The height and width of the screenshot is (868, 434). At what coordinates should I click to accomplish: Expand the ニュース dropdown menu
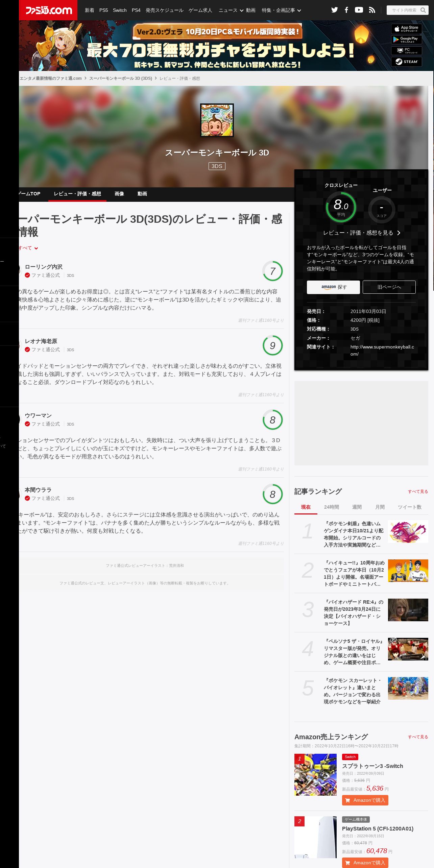coord(231,10)
